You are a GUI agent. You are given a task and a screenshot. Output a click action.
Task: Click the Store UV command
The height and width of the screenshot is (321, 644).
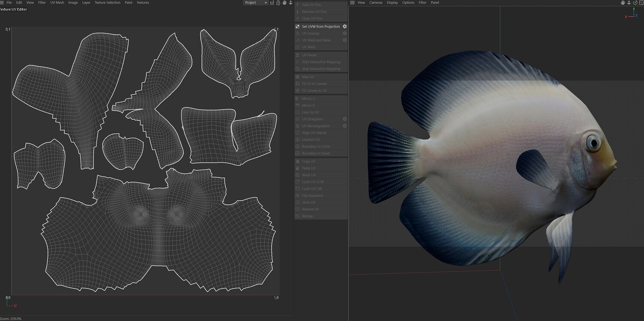point(321,202)
